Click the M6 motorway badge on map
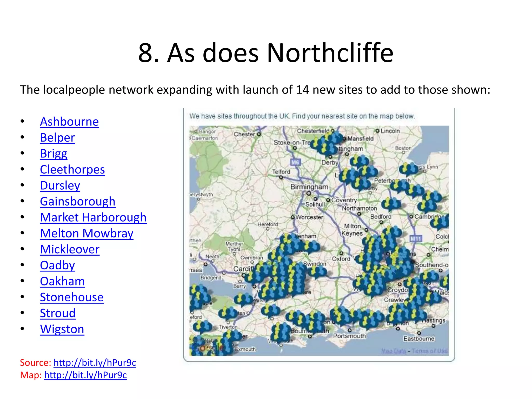This screenshot has height=399, width=532. (x=295, y=162)
